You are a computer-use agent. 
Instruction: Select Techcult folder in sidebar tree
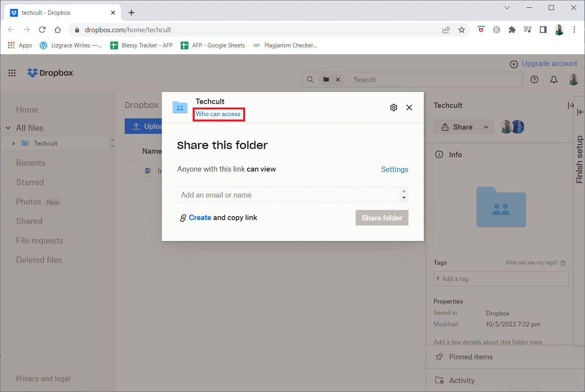[45, 143]
